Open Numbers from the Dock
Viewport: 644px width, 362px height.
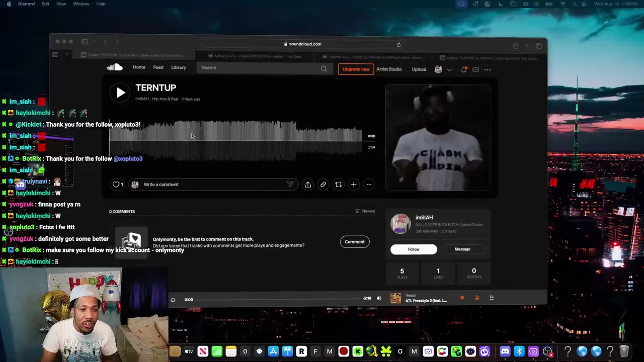(x=217, y=351)
